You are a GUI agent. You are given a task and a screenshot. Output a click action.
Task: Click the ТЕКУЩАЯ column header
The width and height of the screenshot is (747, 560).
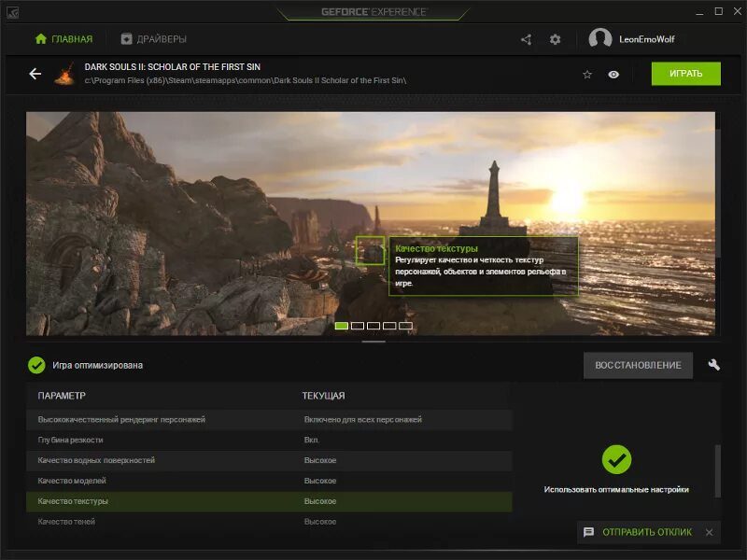(323, 396)
